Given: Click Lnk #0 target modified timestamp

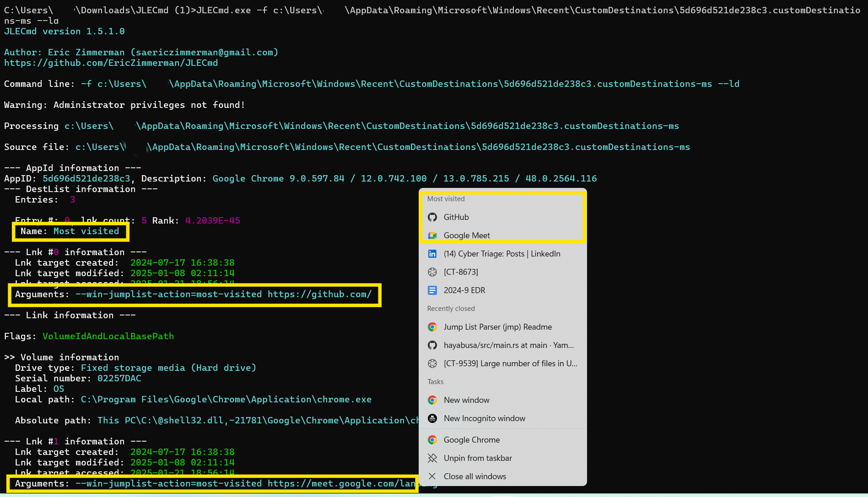Looking at the screenshot, I should click(183, 273).
